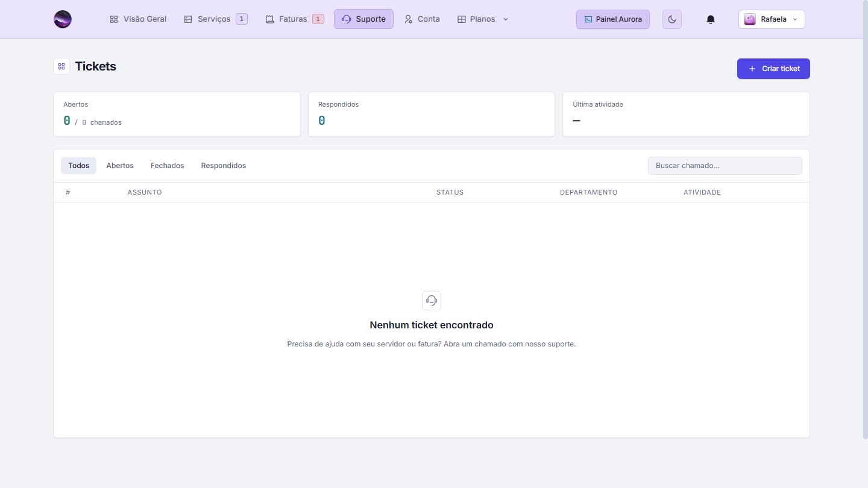Image resolution: width=868 pixels, height=488 pixels.
Task: Switch to the Abertos tab
Action: pos(120,166)
